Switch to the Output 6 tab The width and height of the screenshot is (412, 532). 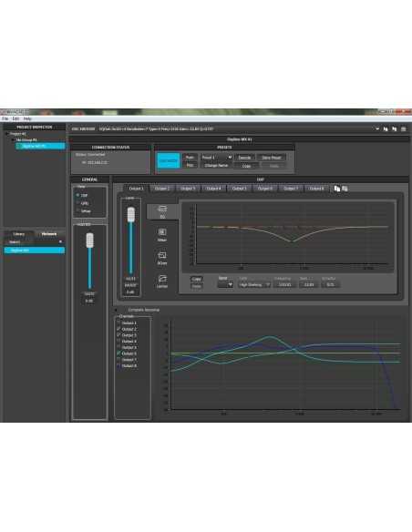click(265, 189)
